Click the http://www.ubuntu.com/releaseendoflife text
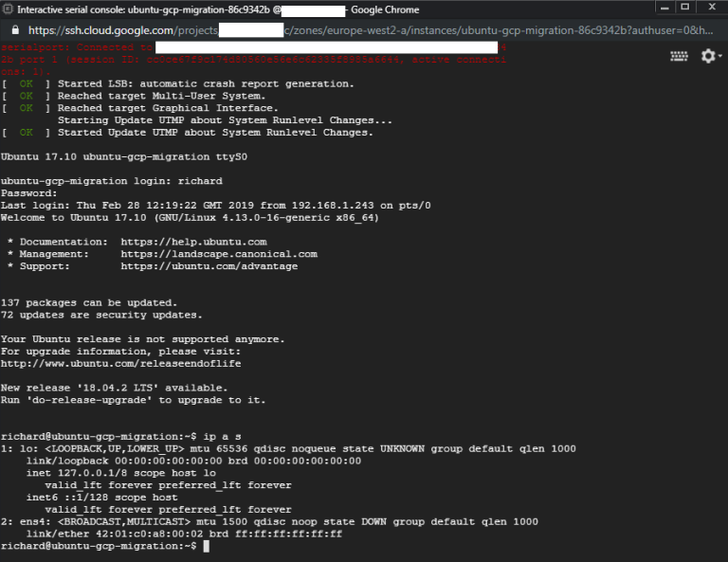This screenshot has height=562, width=728. (120, 363)
